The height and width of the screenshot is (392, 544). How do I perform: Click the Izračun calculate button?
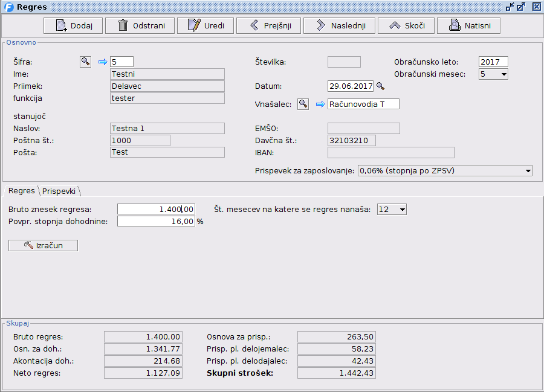click(x=43, y=245)
